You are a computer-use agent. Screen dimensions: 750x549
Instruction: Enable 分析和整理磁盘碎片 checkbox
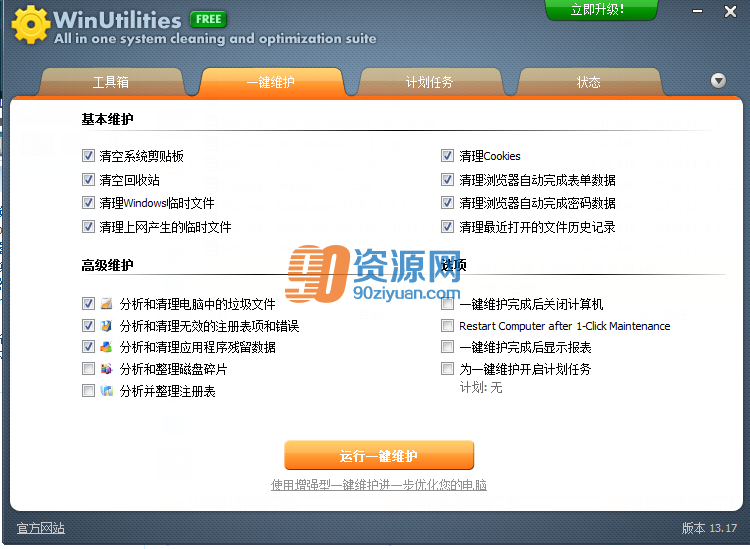(x=88, y=368)
